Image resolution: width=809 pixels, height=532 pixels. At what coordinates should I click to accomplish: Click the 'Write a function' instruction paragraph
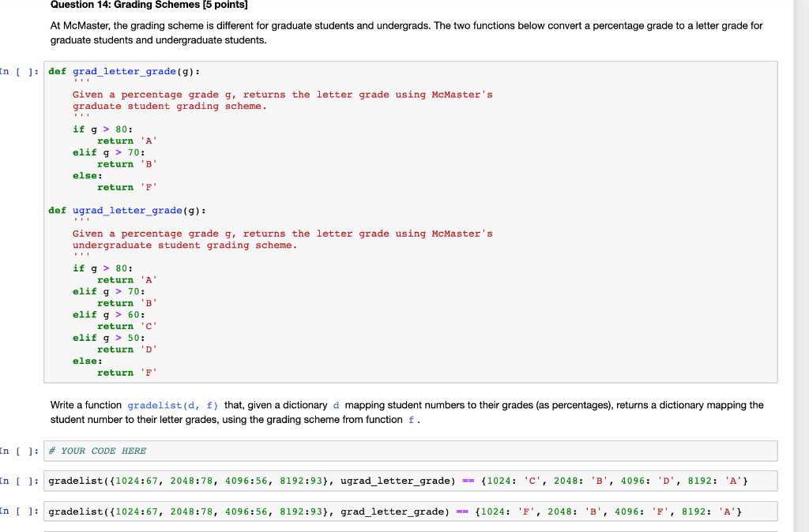407,412
